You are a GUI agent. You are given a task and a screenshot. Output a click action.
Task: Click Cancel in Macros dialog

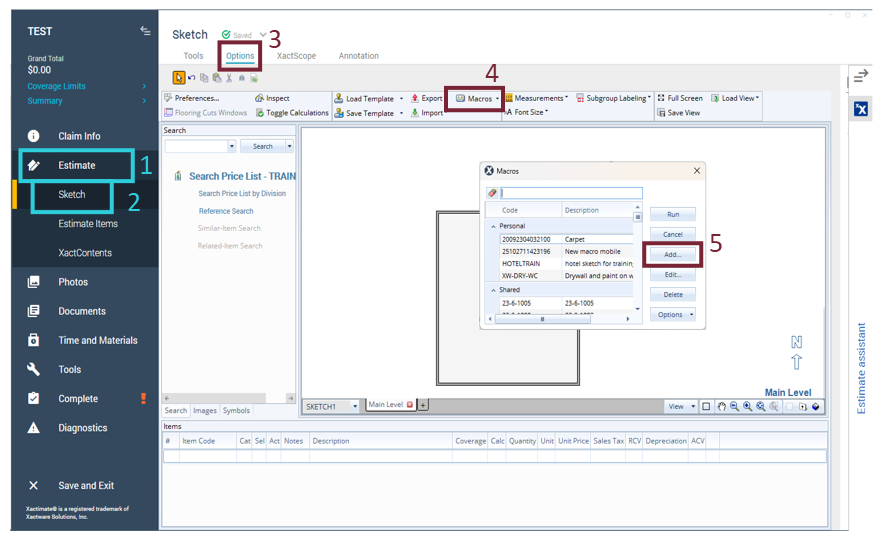click(673, 234)
